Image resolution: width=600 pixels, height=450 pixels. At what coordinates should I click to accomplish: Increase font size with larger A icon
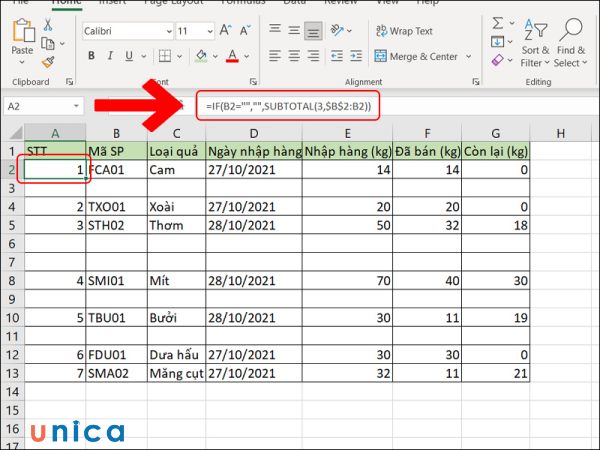click(x=225, y=31)
